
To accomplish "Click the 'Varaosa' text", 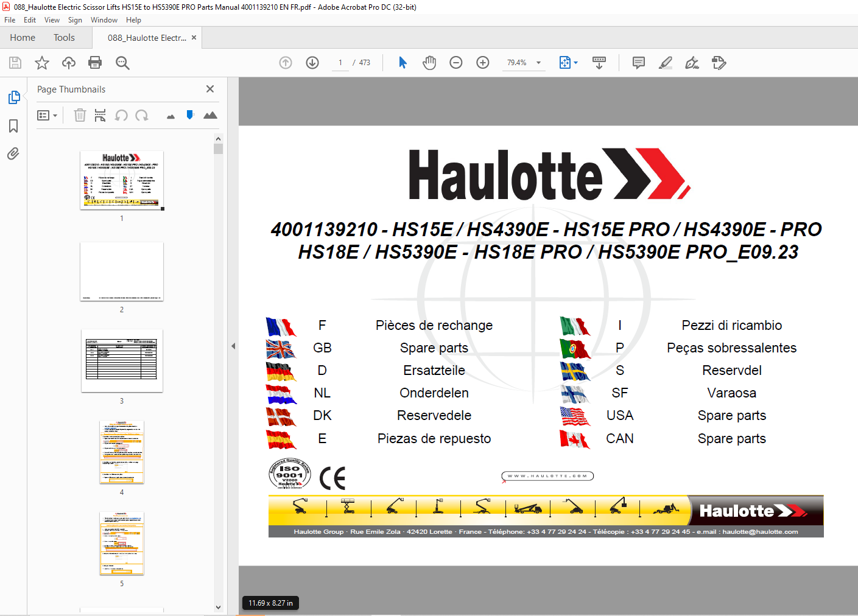I will coord(732,393).
